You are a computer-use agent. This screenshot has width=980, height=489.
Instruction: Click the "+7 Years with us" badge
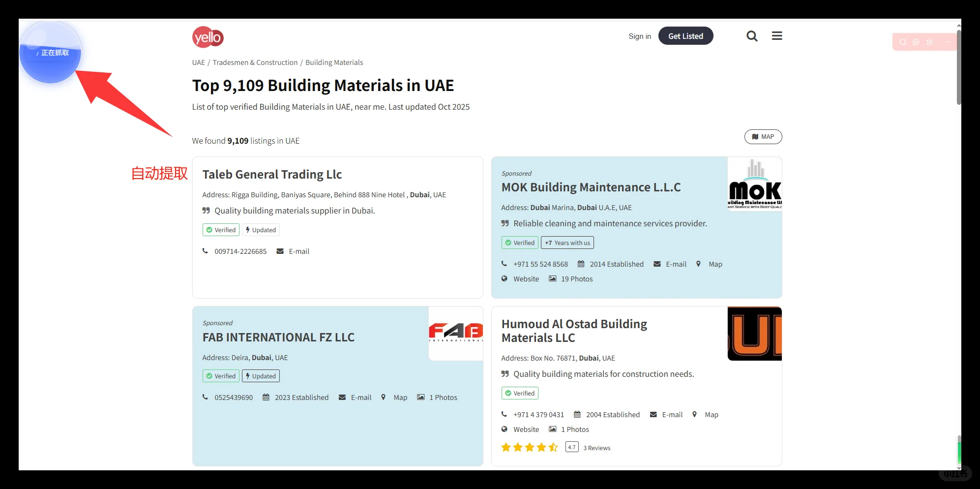pos(567,243)
